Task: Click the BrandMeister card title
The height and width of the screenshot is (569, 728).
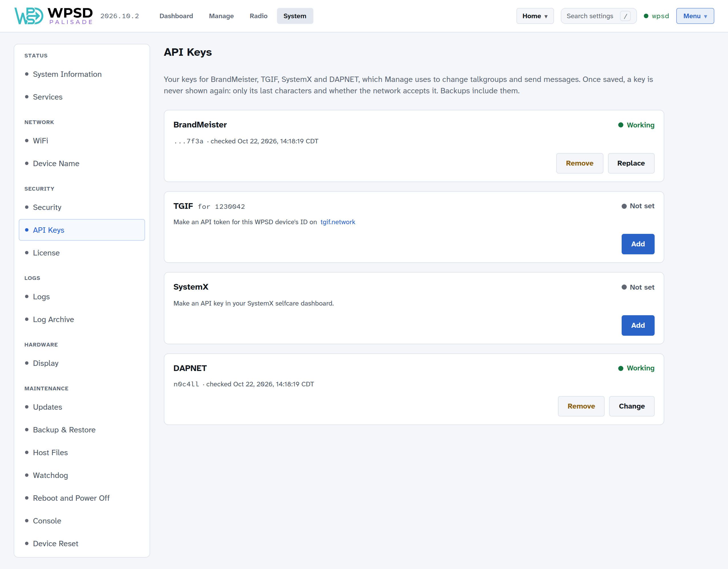Action: point(200,125)
